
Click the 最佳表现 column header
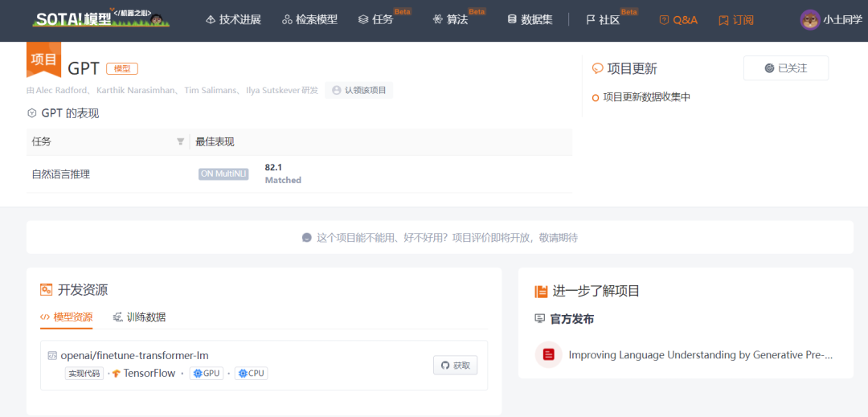215,142
